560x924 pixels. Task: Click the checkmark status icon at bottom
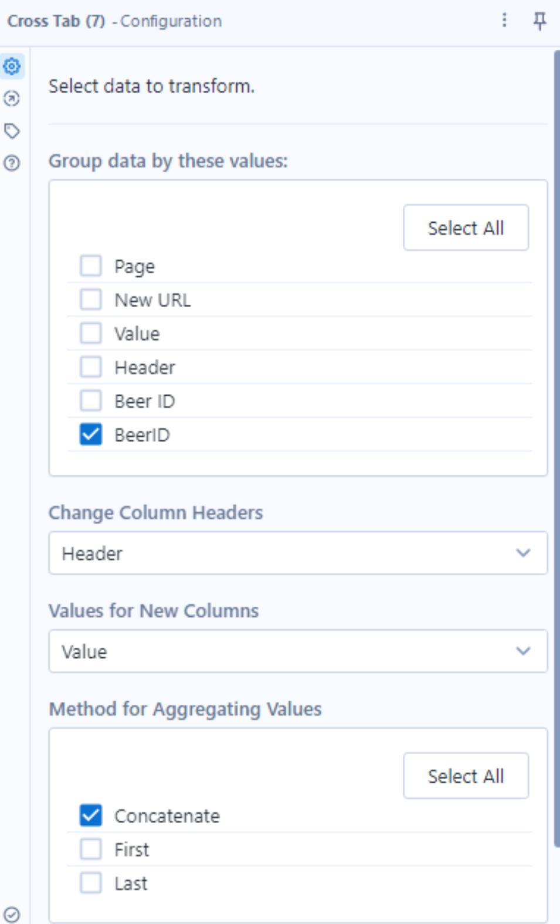click(12, 914)
